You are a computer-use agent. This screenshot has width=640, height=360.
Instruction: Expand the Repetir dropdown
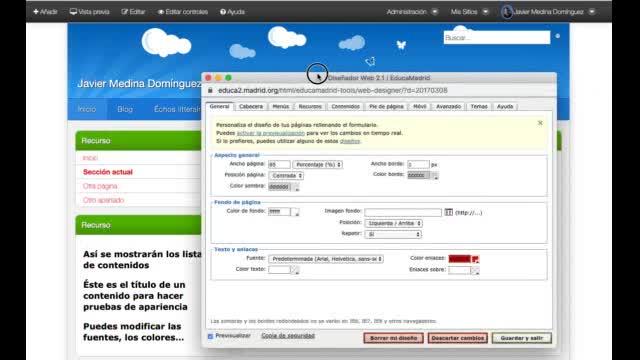393,234
